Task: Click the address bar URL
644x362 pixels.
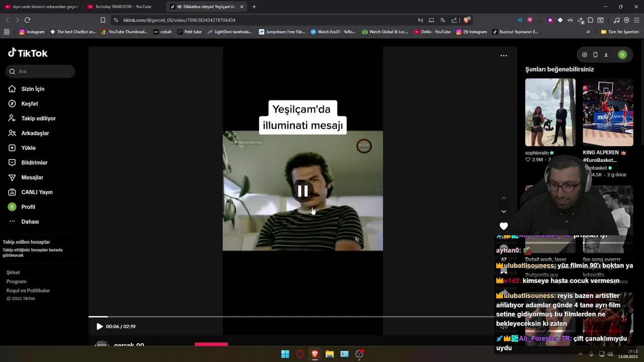Action: (x=180, y=20)
